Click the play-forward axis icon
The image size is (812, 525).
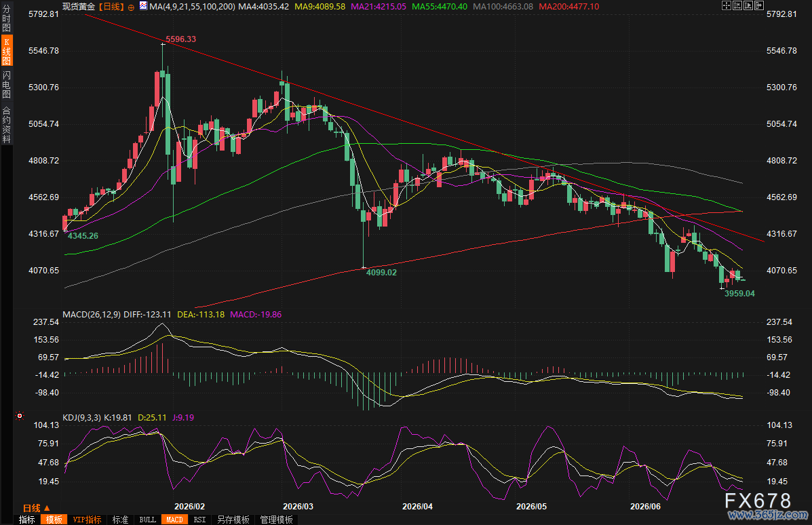(748, 5)
